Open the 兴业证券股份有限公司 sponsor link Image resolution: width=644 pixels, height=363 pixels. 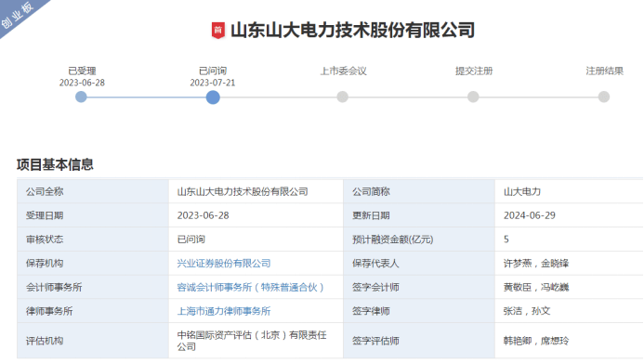224,264
